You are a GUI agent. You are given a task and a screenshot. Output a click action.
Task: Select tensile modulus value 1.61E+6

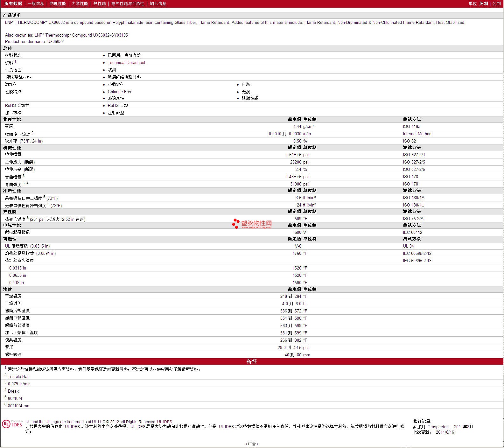[x=293, y=155]
